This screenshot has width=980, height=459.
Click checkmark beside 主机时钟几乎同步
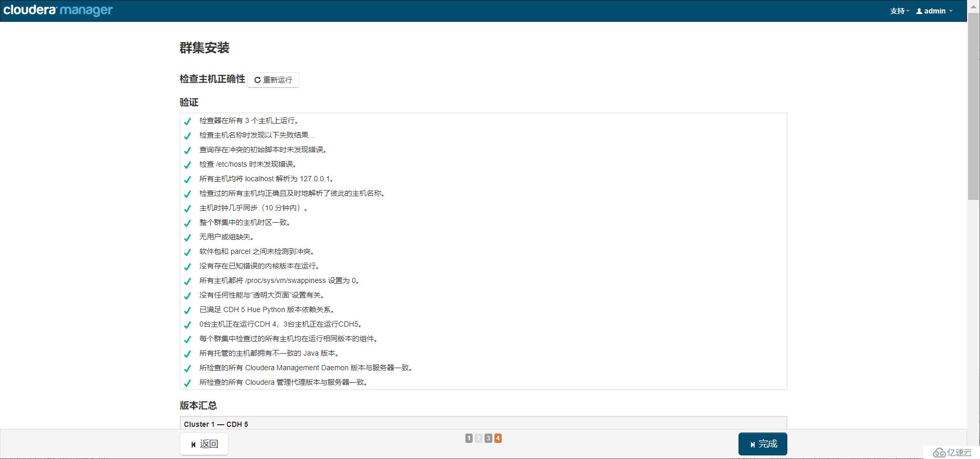pyautogui.click(x=187, y=208)
